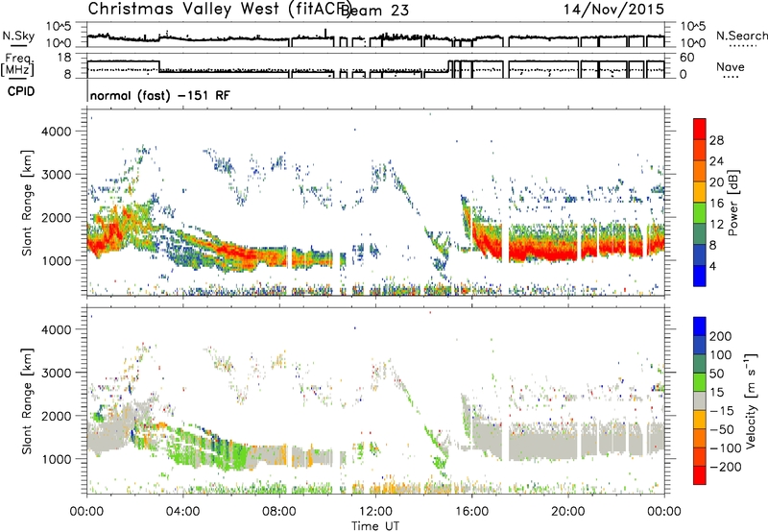Click the "Beam 23" label
The width and height of the screenshot is (768, 532).
click(x=374, y=10)
